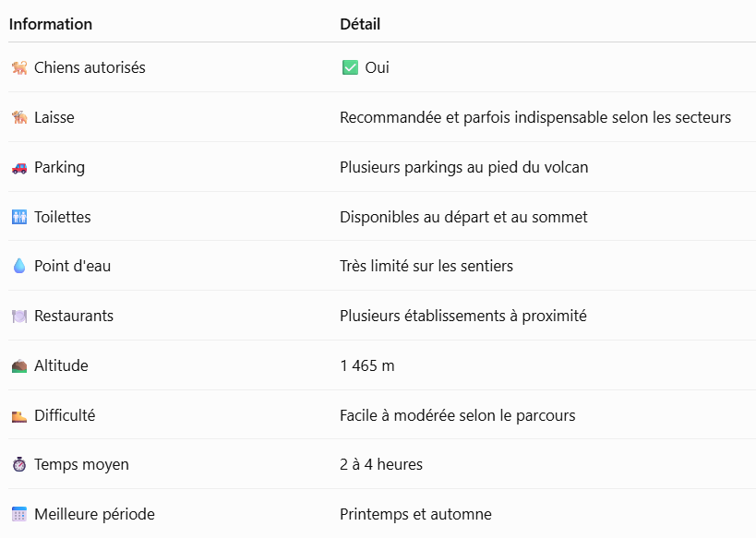Click the dog icon beside Chiens autorisés
Viewport: 756px width, 538px height.
coord(19,67)
